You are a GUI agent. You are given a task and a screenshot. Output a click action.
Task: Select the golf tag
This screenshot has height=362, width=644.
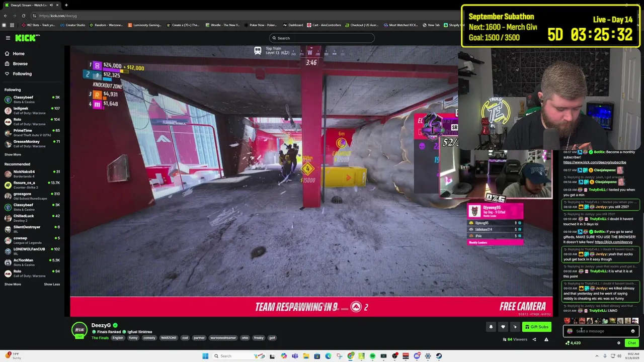(272, 338)
